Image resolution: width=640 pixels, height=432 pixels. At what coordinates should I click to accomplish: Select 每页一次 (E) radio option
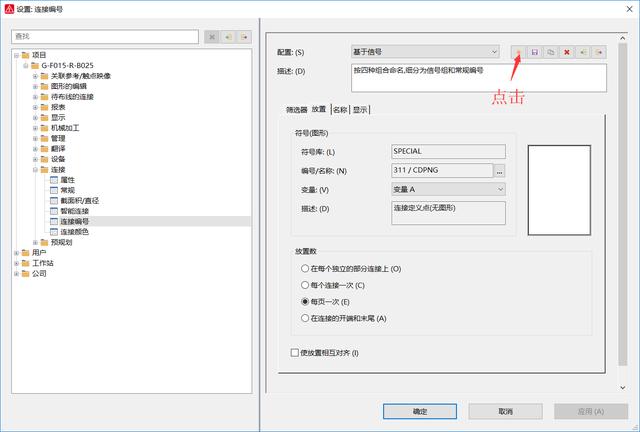point(305,302)
